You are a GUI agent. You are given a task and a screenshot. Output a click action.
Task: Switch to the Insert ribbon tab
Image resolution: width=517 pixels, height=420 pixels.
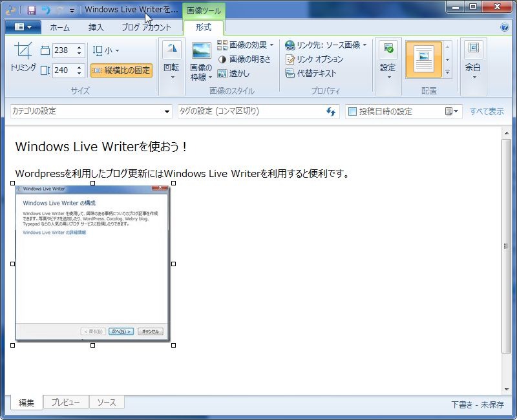[x=96, y=28]
